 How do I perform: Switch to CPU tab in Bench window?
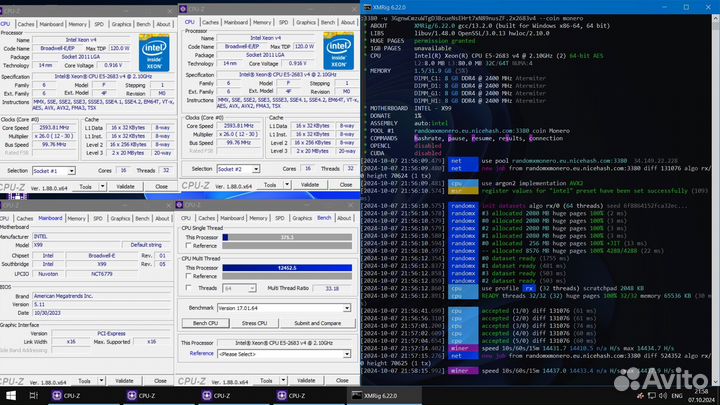[x=186, y=218]
